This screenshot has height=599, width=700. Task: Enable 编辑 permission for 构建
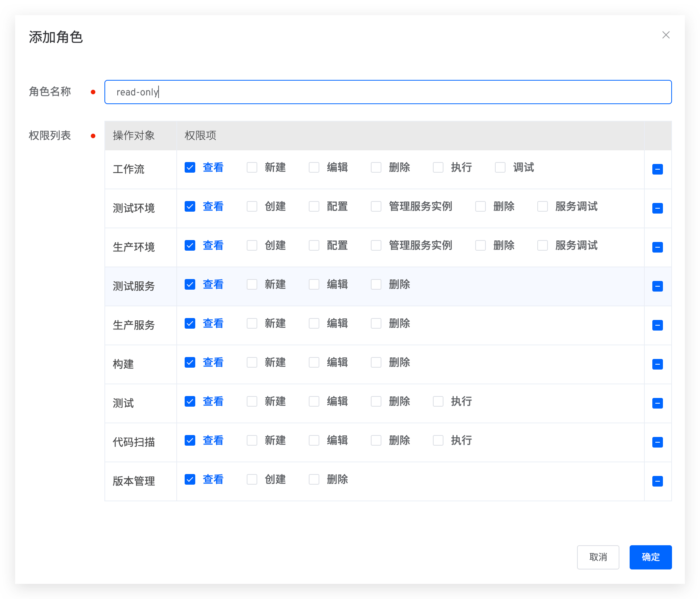pyautogui.click(x=314, y=362)
